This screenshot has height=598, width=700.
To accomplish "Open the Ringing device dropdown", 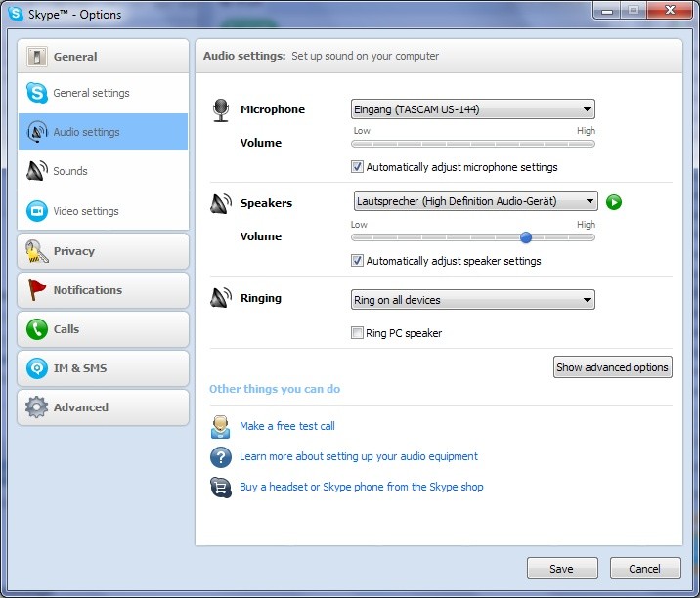I will [x=473, y=300].
